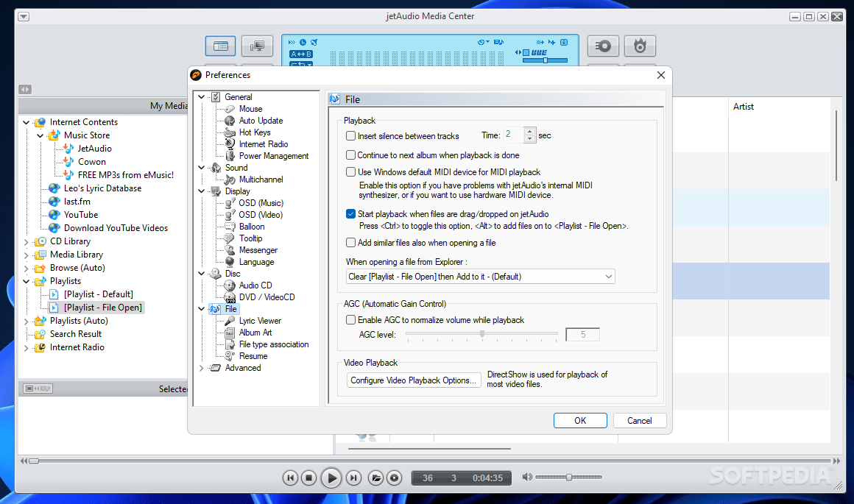Image resolution: width=854 pixels, height=504 pixels.
Task: Click the BBE sound effect label
Action: coord(539,52)
